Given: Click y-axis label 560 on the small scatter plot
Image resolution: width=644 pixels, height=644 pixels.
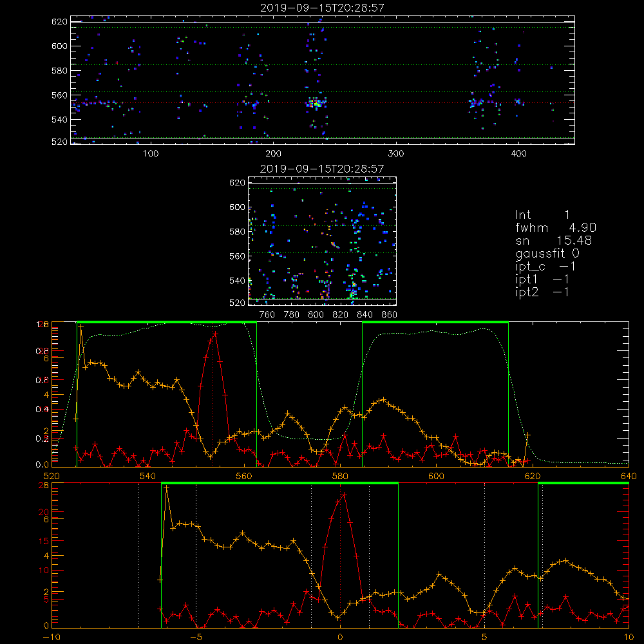Looking at the screenshot, I should pyautogui.click(x=237, y=256).
